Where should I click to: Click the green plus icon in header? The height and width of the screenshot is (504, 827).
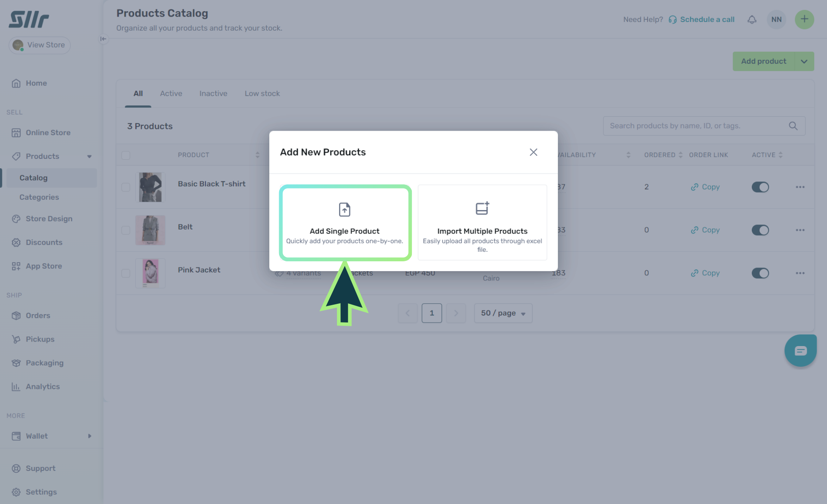[804, 19]
